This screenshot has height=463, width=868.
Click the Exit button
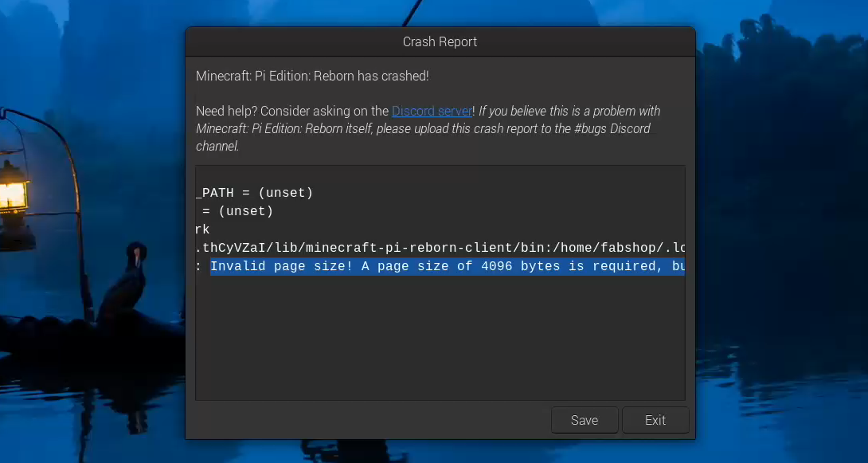click(x=655, y=420)
